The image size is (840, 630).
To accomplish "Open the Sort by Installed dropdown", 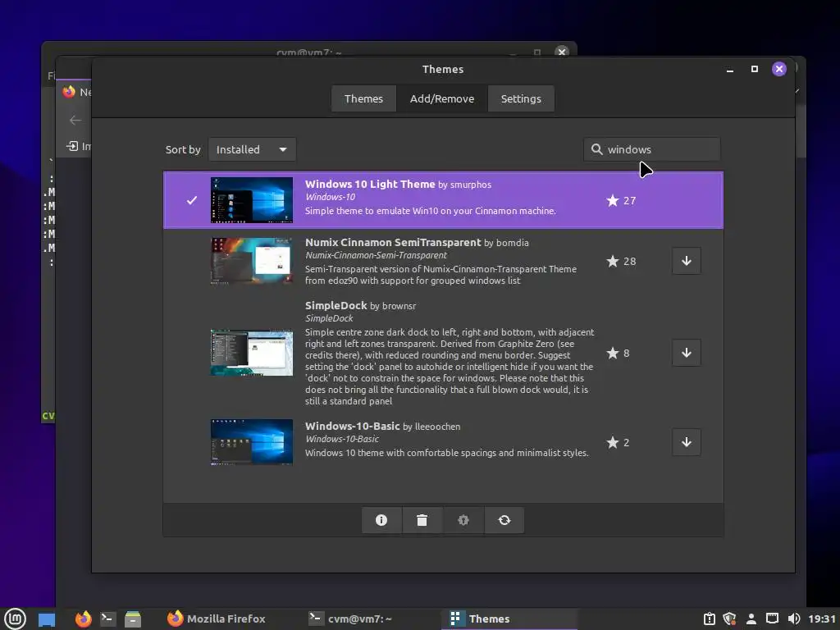I will (x=252, y=149).
